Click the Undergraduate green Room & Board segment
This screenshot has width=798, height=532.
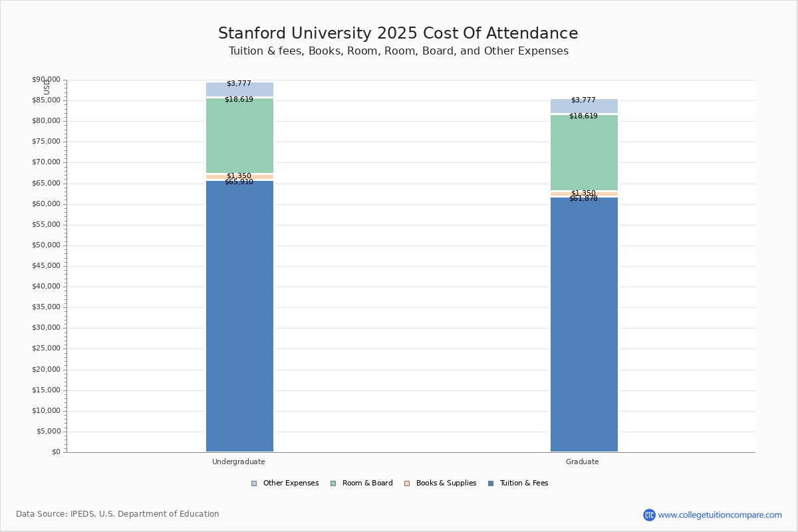(x=239, y=136)
